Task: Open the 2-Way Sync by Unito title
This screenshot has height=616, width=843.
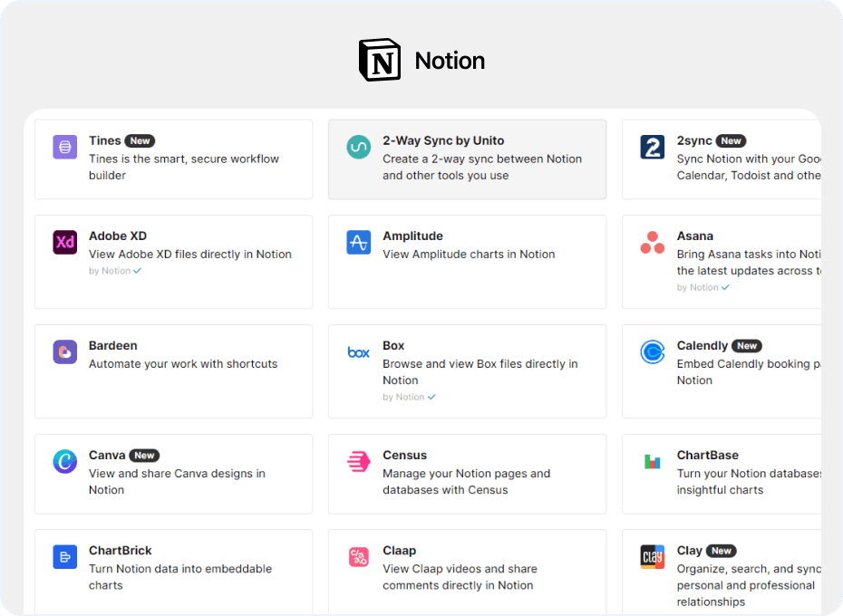Action: [443, 140]
